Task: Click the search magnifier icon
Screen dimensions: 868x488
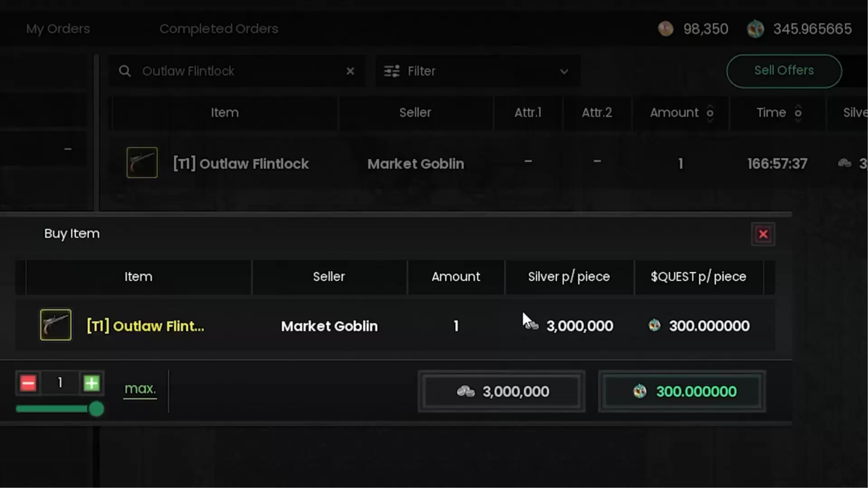Action: pyautogui.click(x=125, y=71)
